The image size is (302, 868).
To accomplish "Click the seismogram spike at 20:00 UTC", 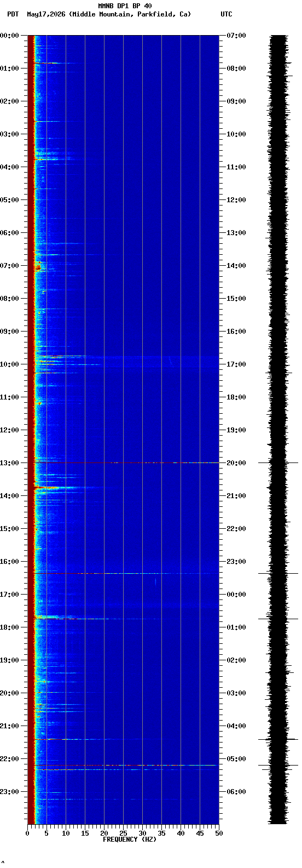I will [278, 463].
